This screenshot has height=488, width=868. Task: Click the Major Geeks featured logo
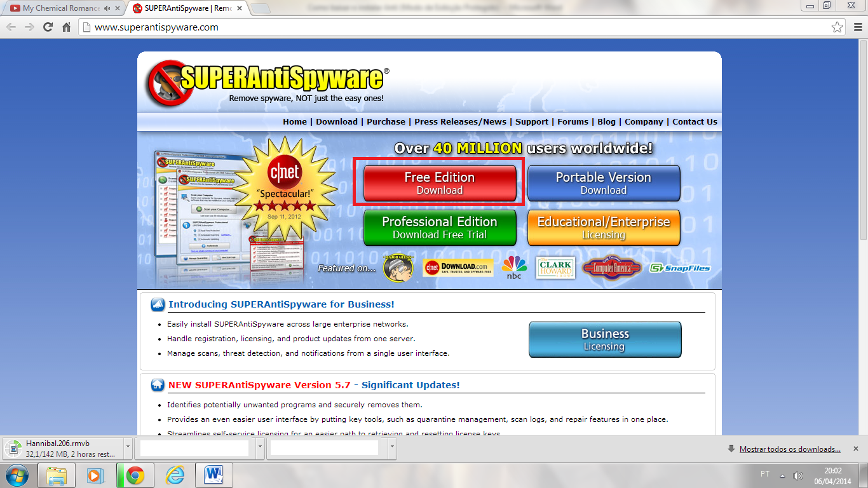pyautogui.click(x=398, y=268)
